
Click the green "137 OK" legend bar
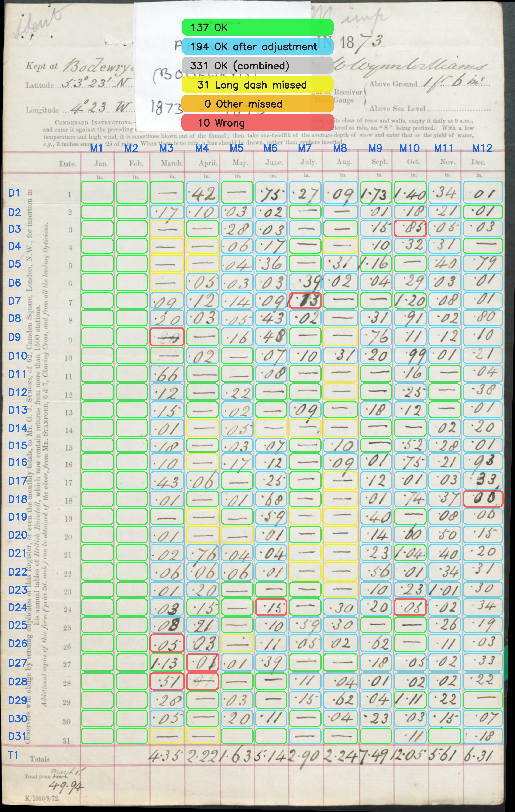pos(257,27)
